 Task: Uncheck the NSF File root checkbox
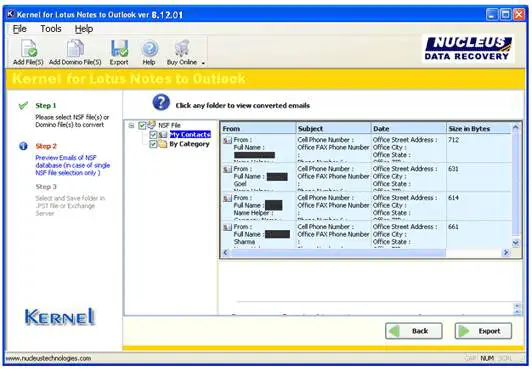142,126
